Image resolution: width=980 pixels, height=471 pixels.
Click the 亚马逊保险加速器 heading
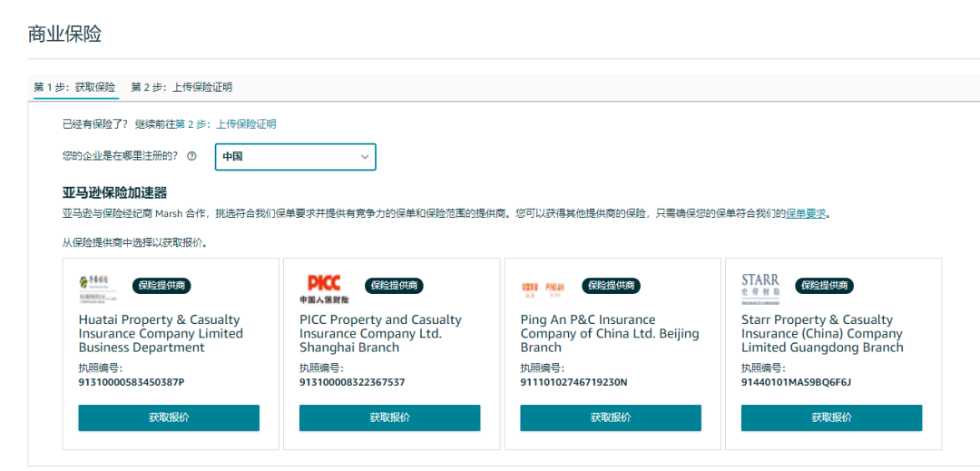[x=115, y=192]
